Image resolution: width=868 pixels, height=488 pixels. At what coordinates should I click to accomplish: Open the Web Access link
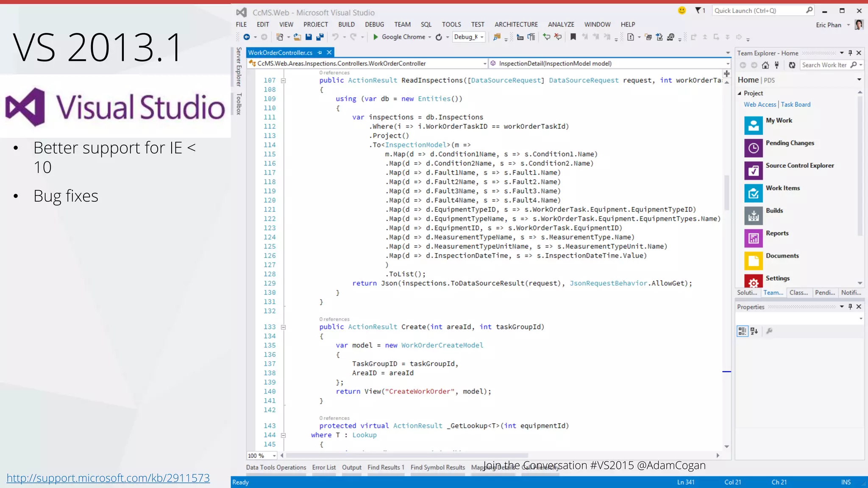tap(760, 104)
